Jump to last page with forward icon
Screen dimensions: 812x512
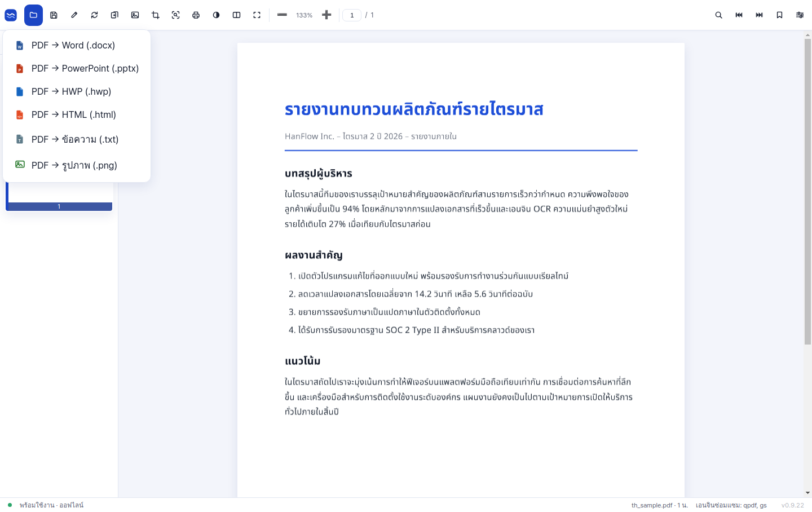click(x=759, y=15)
